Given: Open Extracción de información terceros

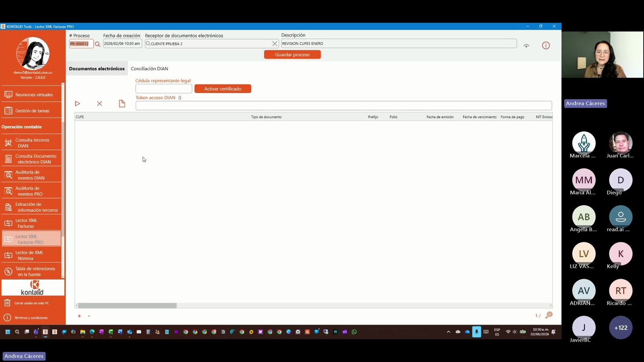Looking at the screenshot, I should tap(31, 207).
